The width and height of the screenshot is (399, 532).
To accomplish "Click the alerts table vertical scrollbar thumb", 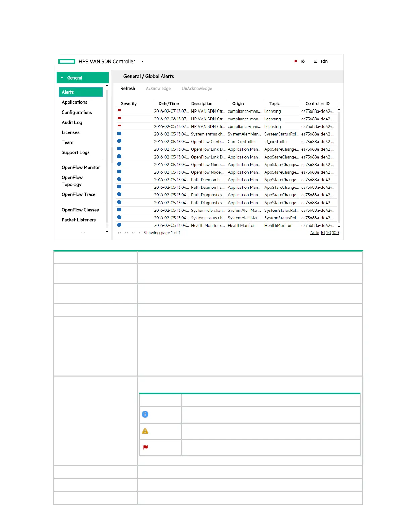I will (339, 167).
